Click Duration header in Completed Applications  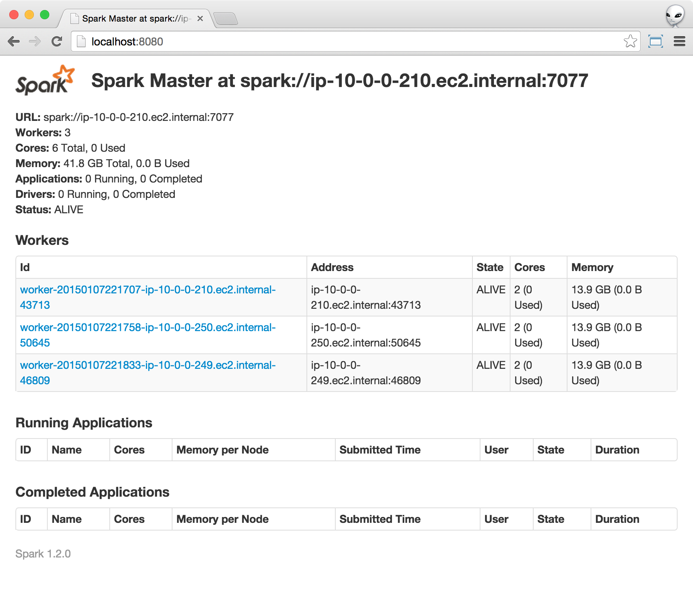[617, 519]
